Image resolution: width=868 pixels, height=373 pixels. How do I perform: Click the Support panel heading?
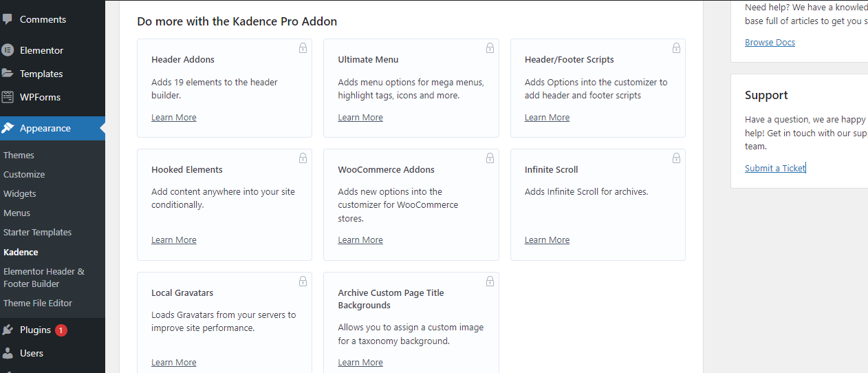click(x=766, y=95)
